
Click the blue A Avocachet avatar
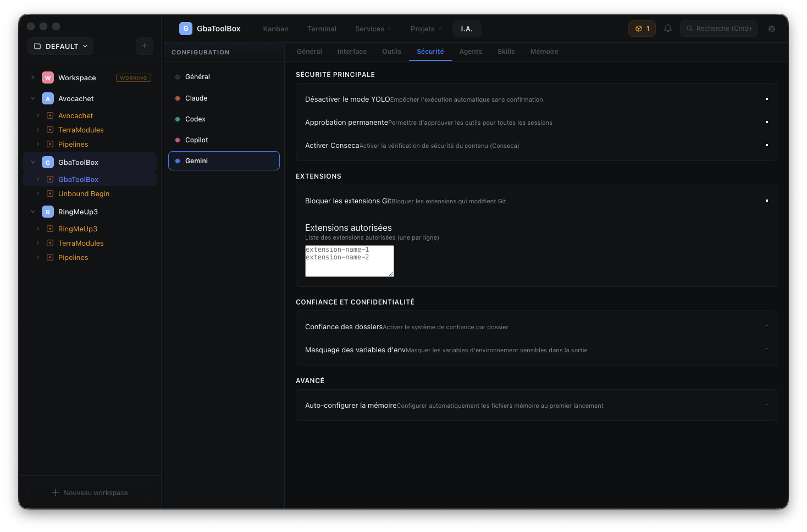48,98
